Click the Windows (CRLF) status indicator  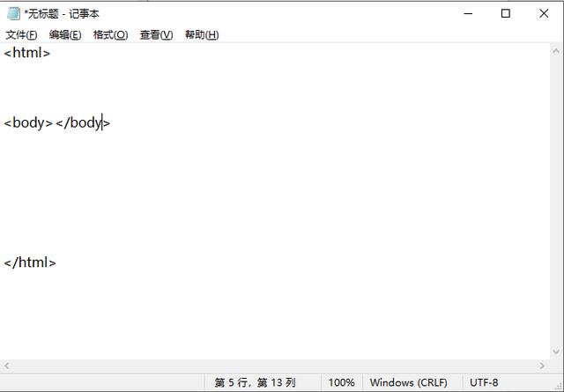[x=408, y=383]
